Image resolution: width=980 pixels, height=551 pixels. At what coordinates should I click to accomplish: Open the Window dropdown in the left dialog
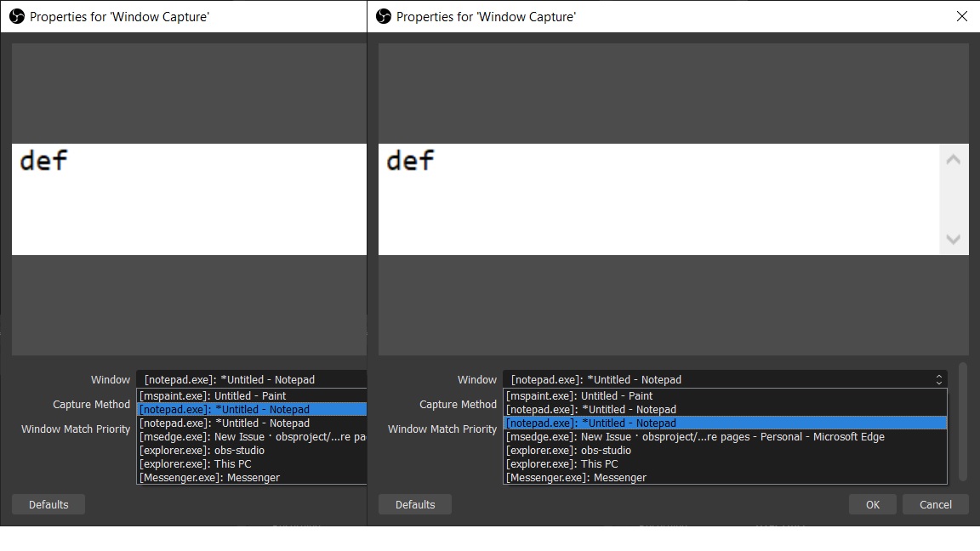pos(252,379)
